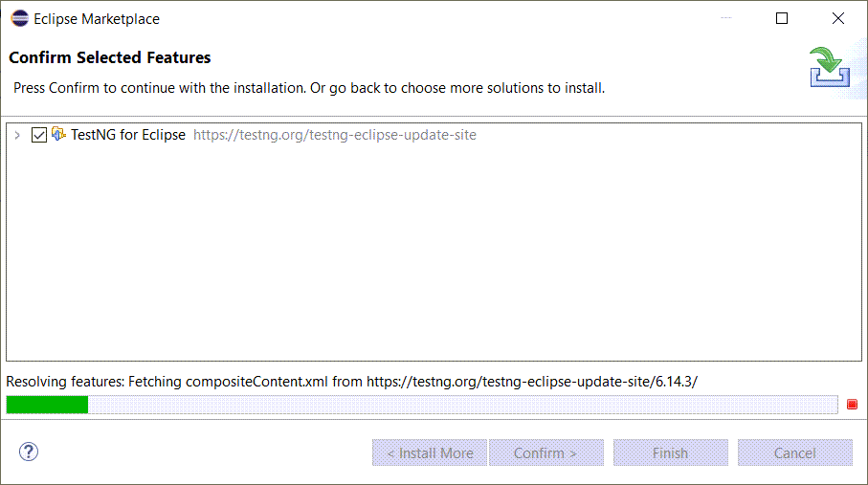Image resolution: width=868 pixels, height=485 pixels.
Task: Click the Finish button
Action: point(670,452)
